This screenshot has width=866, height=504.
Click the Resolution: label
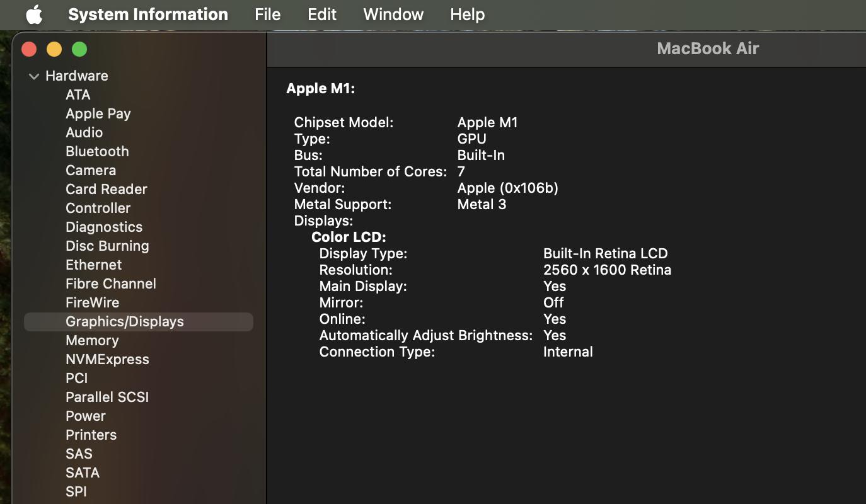click(355, 270)
